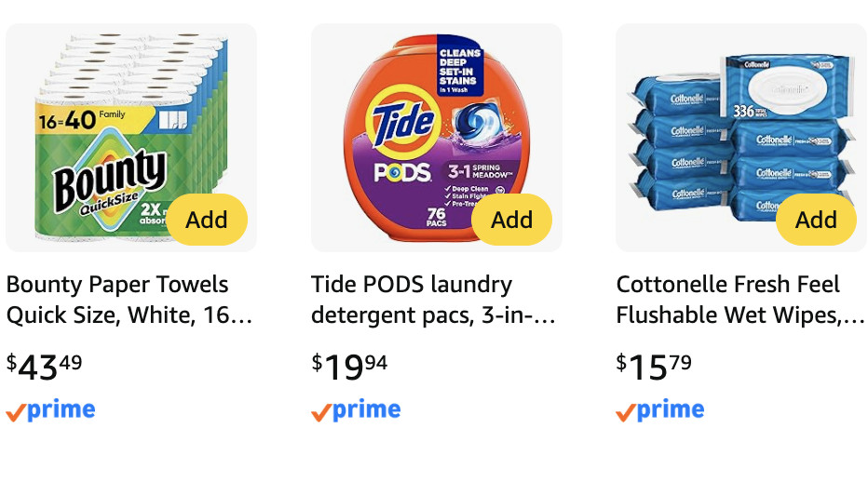Screen dimensions: 868x482
Task: Click the Prime badge under Tide PODS
Action: pos(356,410)
